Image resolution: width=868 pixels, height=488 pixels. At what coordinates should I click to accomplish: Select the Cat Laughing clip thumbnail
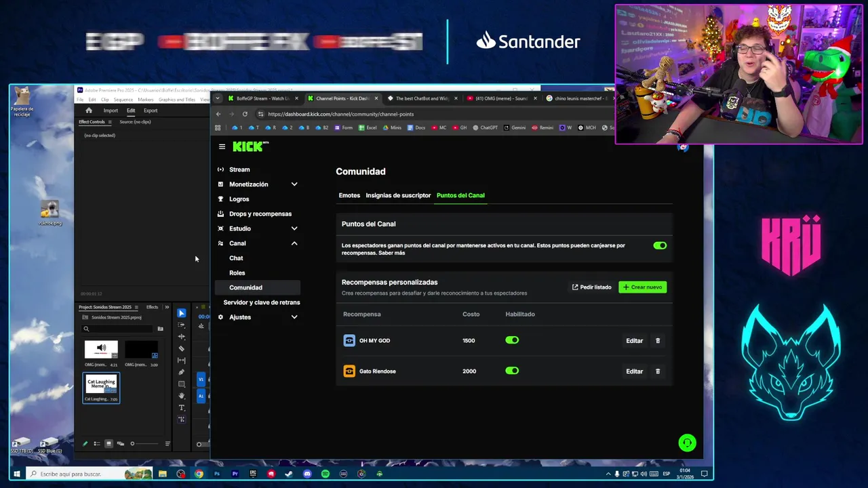[101, 385]
